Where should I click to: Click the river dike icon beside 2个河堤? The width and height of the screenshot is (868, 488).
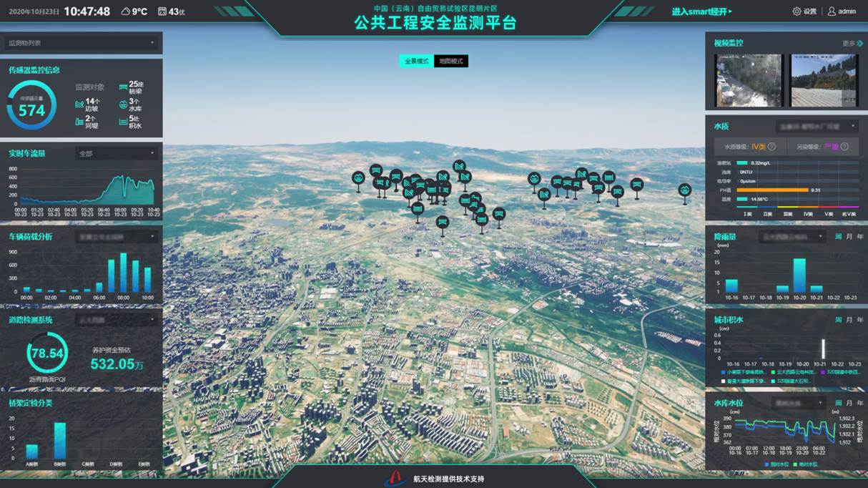click(x=79, y=121)
